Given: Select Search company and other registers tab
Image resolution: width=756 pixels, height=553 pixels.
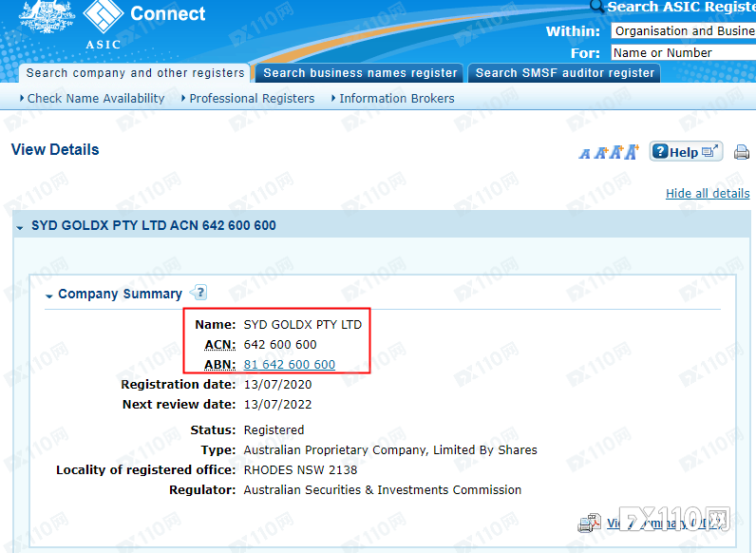Looking at the screenshot, I should [x=135, y=73].
